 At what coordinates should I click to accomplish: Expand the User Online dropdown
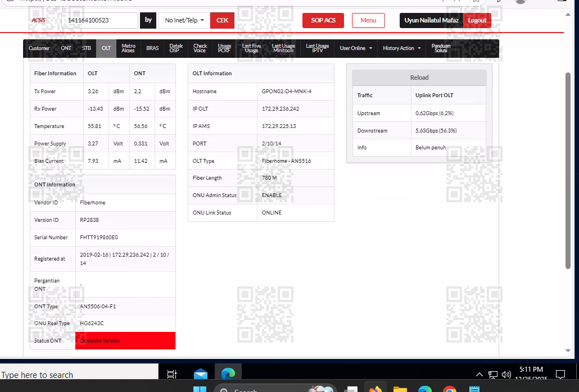point(356,48)
